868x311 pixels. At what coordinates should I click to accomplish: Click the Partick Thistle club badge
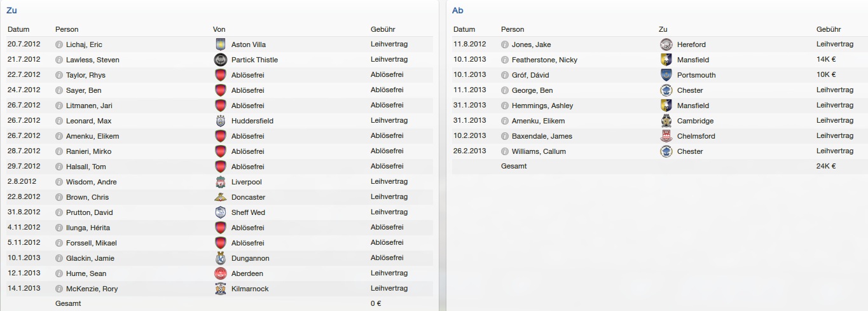pos(221,60)
